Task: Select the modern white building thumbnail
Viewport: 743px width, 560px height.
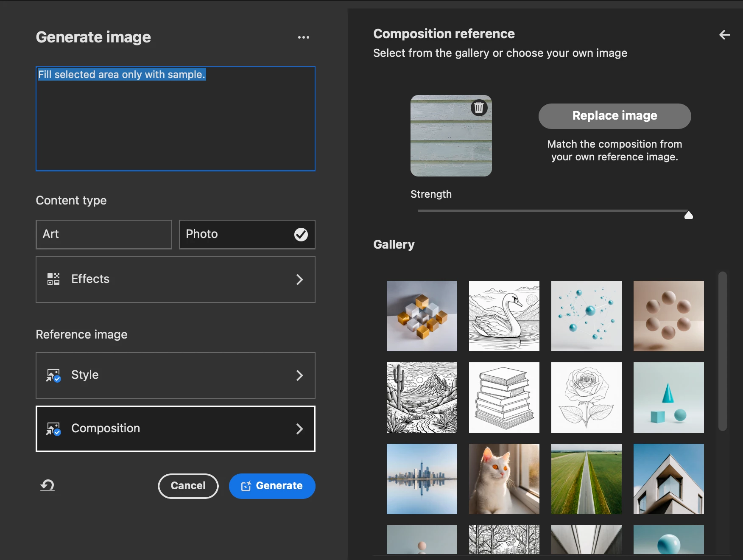Action: [669, 479]
